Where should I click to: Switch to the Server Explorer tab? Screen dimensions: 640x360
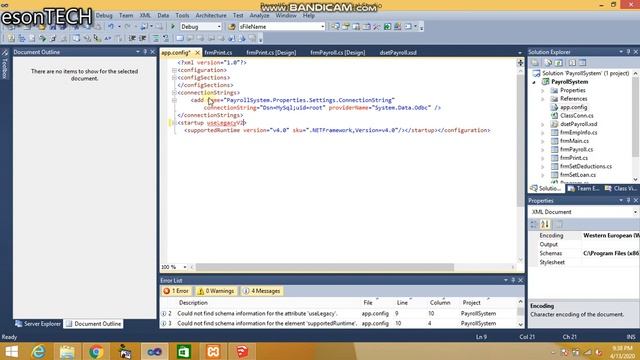coord(38,324)
